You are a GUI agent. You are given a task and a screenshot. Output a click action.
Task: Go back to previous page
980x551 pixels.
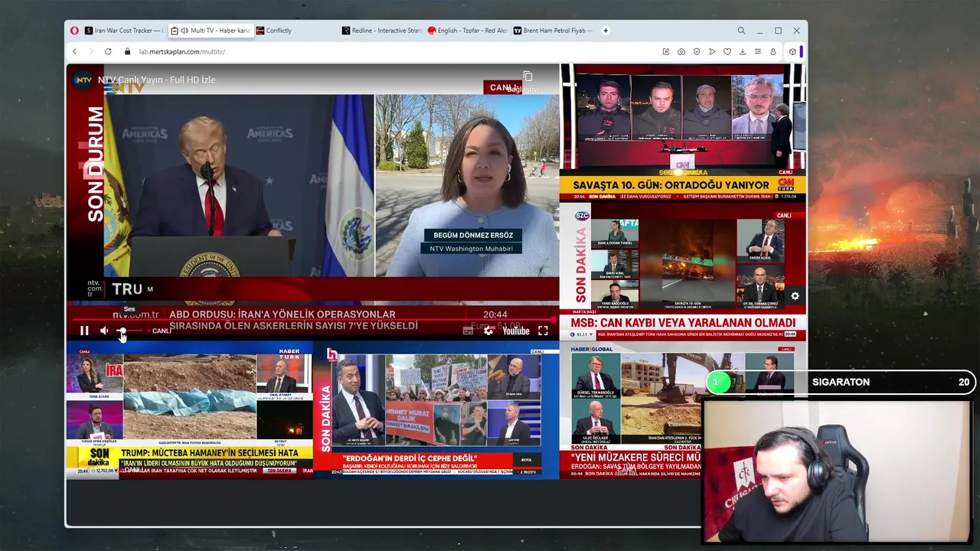74,51
